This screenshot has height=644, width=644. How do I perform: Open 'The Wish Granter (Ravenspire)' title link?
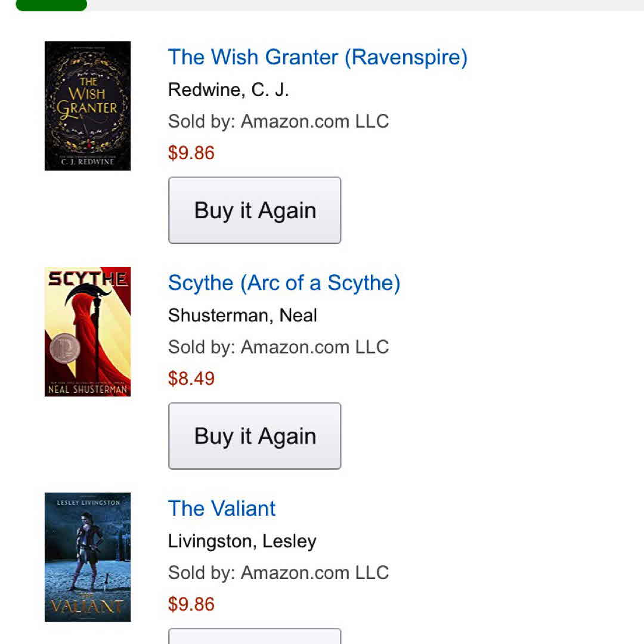click(x=317, y=57)
